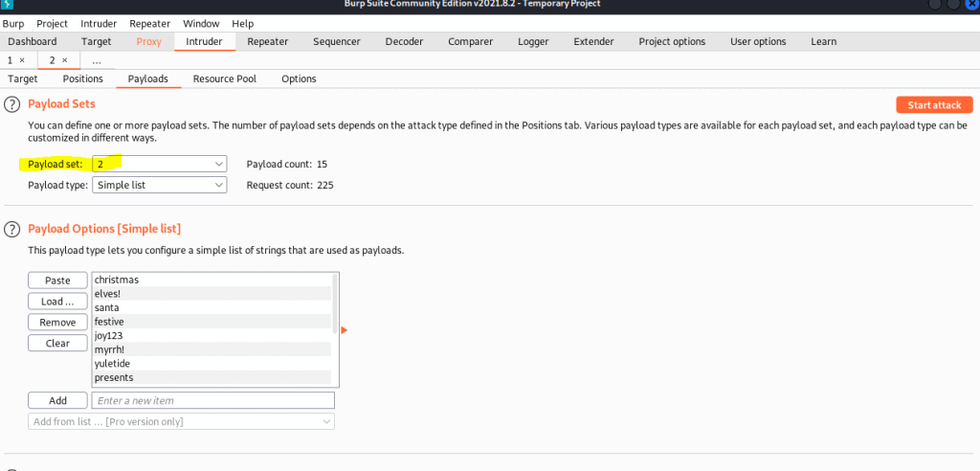The image size is (980, 471).
Task: Switch to the Repeater tab
Action: (x=268, y=42)
